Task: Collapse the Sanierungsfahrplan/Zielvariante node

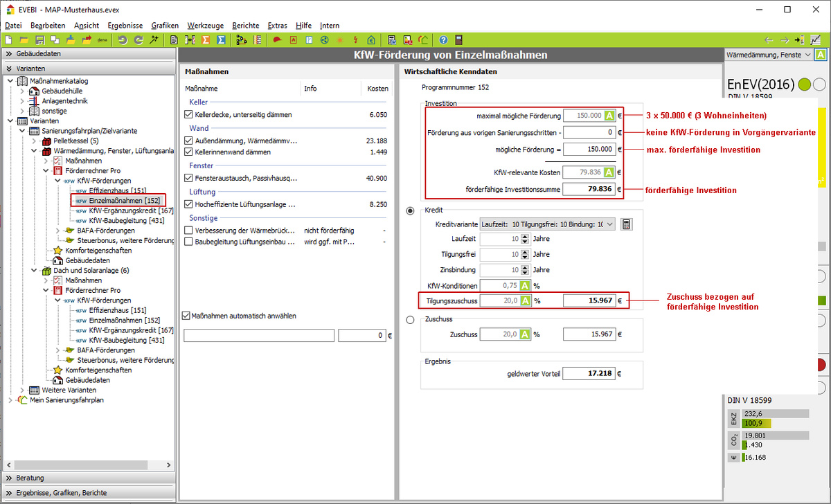Action: 21,131
